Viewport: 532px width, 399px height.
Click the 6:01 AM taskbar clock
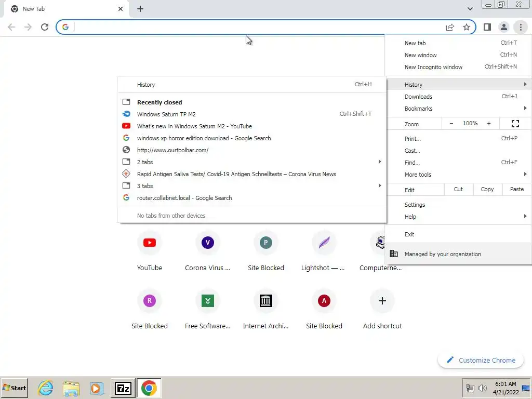point(505,388)
